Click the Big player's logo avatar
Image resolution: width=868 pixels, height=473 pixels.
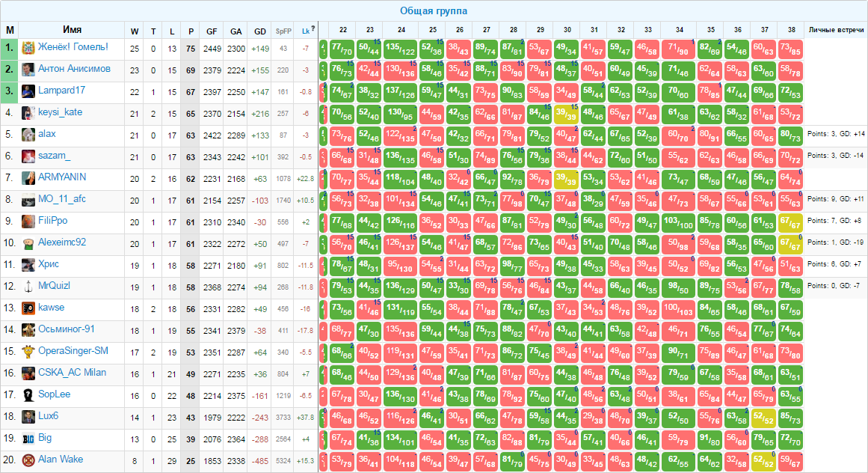coord(28,439)
